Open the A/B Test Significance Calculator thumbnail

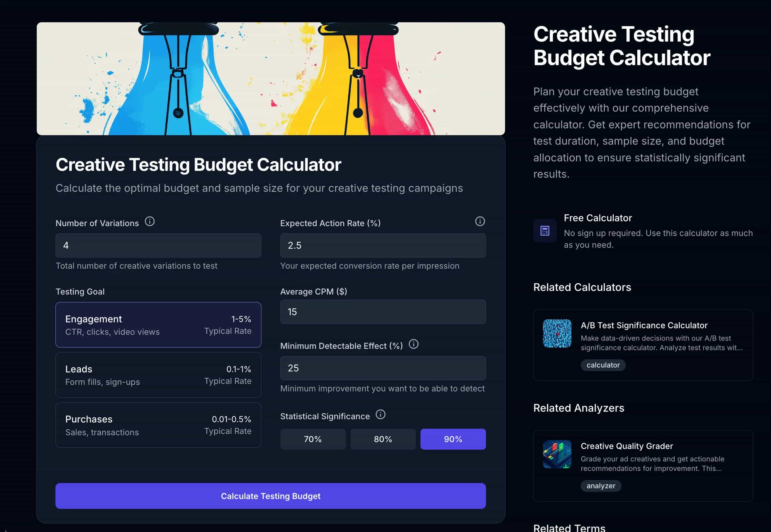pyautogui.click(x=557, y=333)
